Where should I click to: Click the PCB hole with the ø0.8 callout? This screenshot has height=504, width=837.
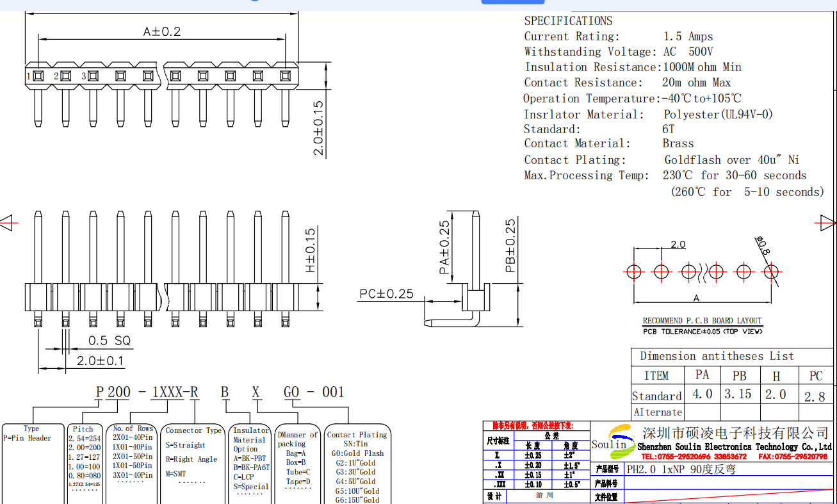tap(771, 272)
